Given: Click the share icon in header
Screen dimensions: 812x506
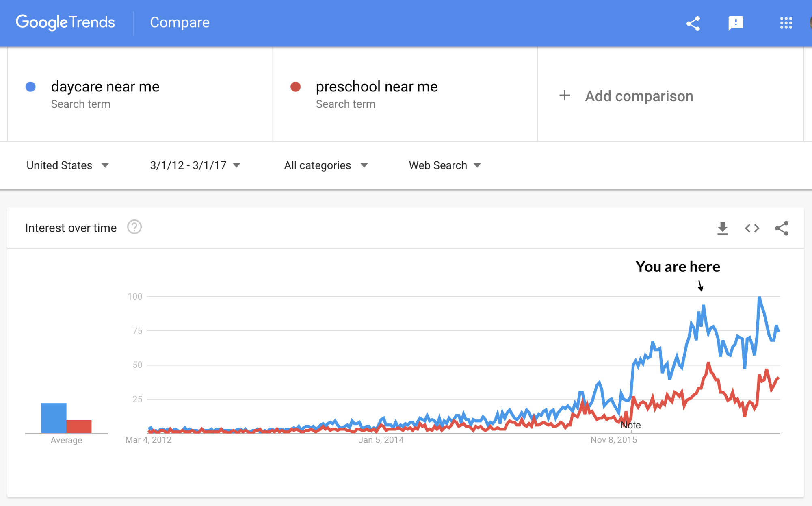Looking at the screenshot, I should (693, 24).
